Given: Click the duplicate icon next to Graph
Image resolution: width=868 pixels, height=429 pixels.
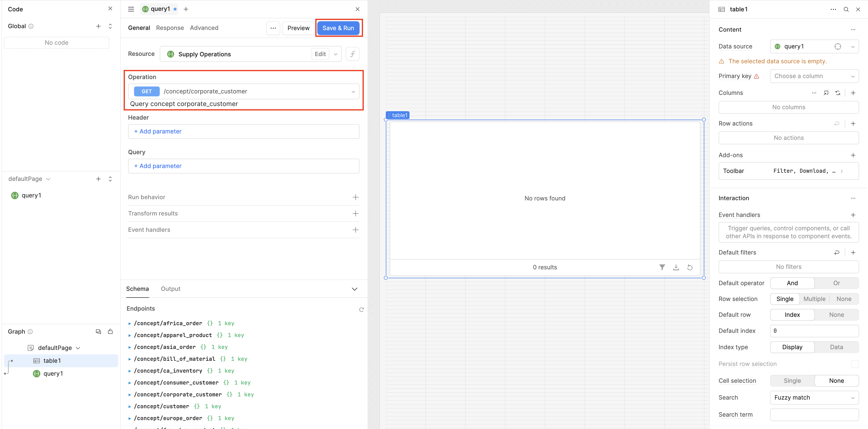Looking at the screenshot, I should coord(98,331).
